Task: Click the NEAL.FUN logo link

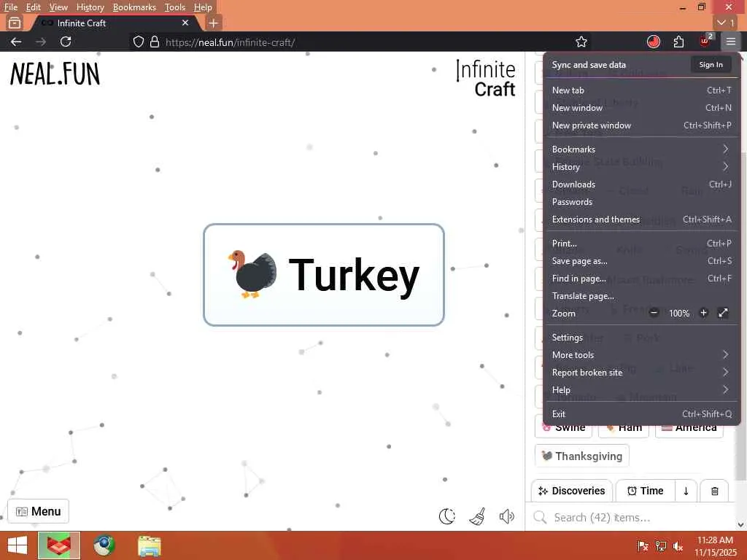Action: coord(55,74)
